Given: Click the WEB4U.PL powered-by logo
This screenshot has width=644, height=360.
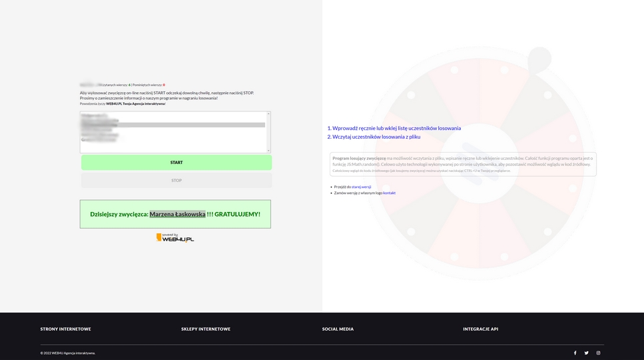Looking at the screenshot, I should coord(175,237).
